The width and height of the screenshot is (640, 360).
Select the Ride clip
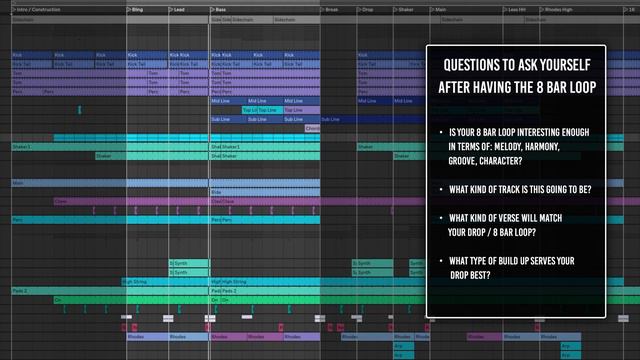(x=265, y=192)
